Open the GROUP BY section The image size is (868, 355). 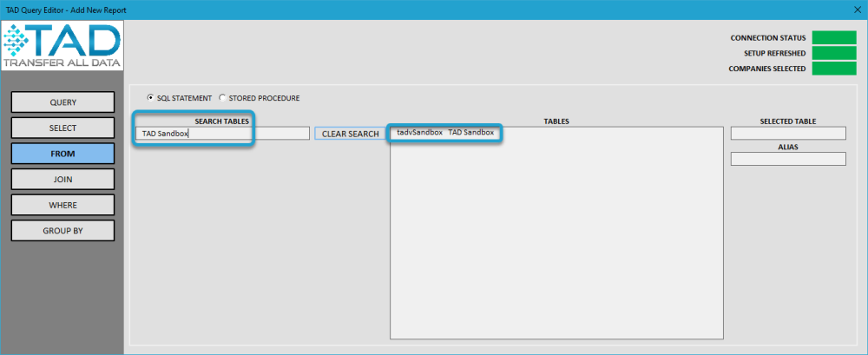(x=63, y=230)
